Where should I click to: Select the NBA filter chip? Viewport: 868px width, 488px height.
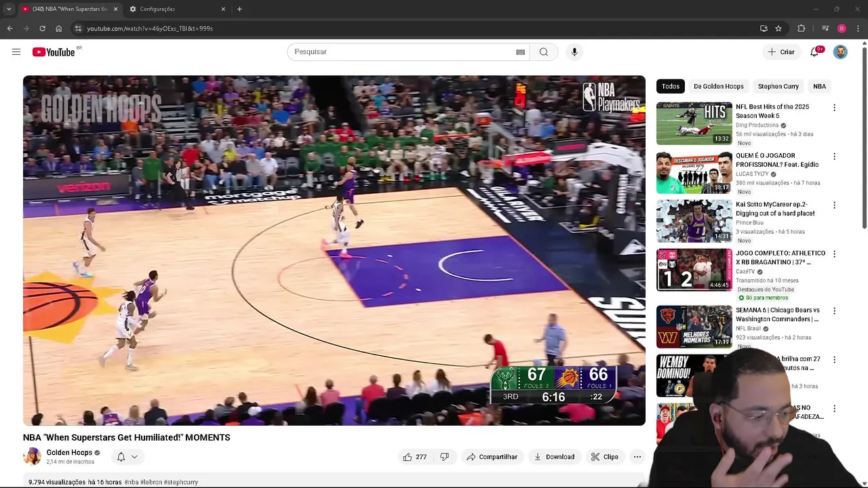click(819, 86)
